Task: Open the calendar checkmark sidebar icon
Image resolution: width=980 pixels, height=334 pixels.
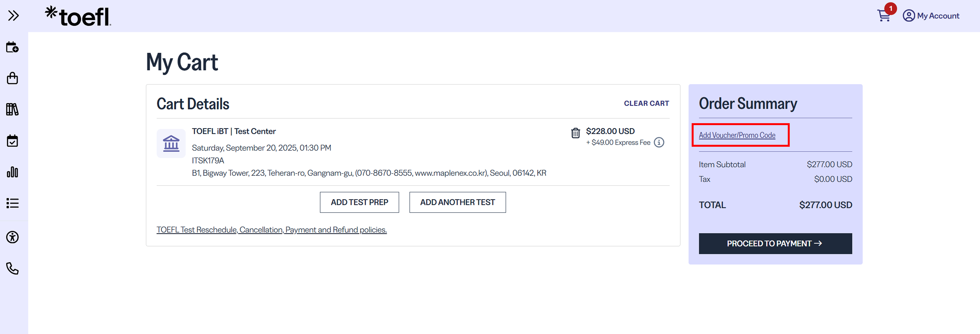Action: coord(13,141)
